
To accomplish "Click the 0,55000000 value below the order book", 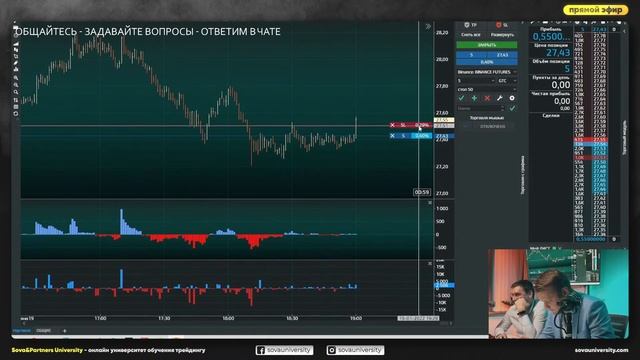I will (x=591, y=239).
